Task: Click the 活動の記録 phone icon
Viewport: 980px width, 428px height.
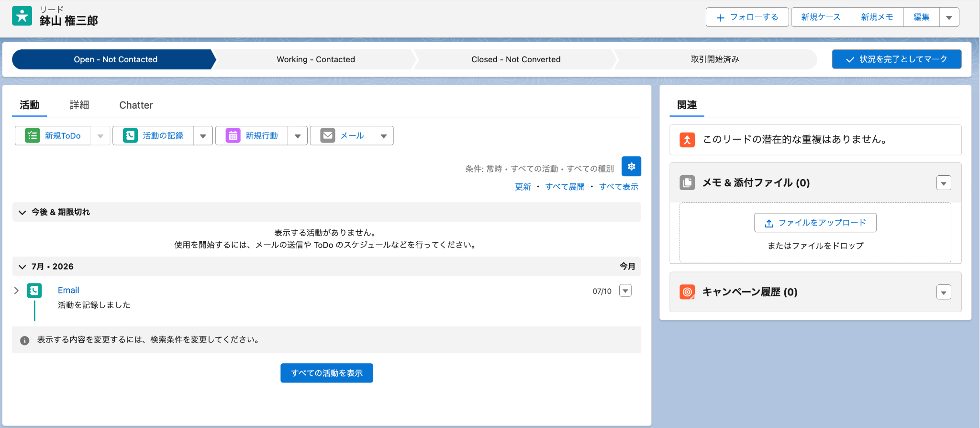Action: point(130,135)
